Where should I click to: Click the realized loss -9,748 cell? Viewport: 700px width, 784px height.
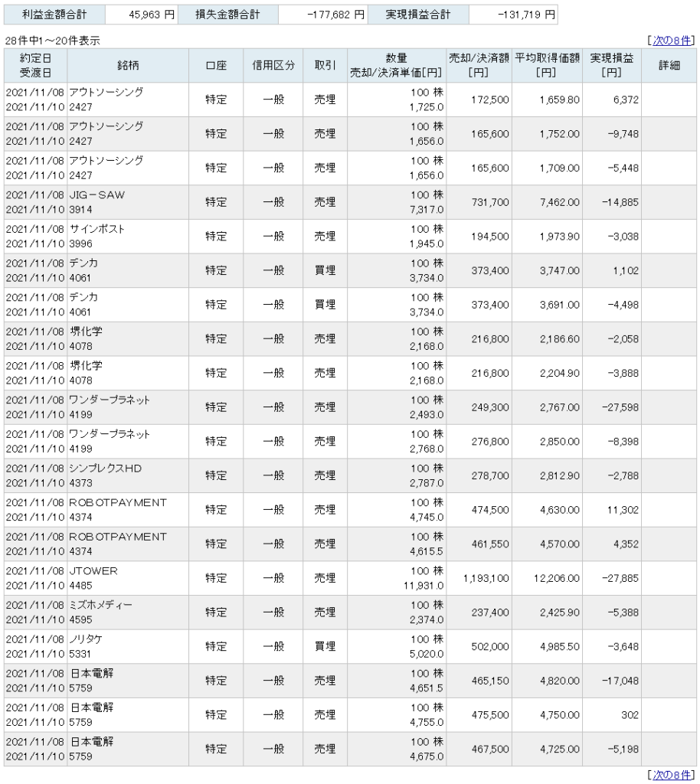click(611, 134)
